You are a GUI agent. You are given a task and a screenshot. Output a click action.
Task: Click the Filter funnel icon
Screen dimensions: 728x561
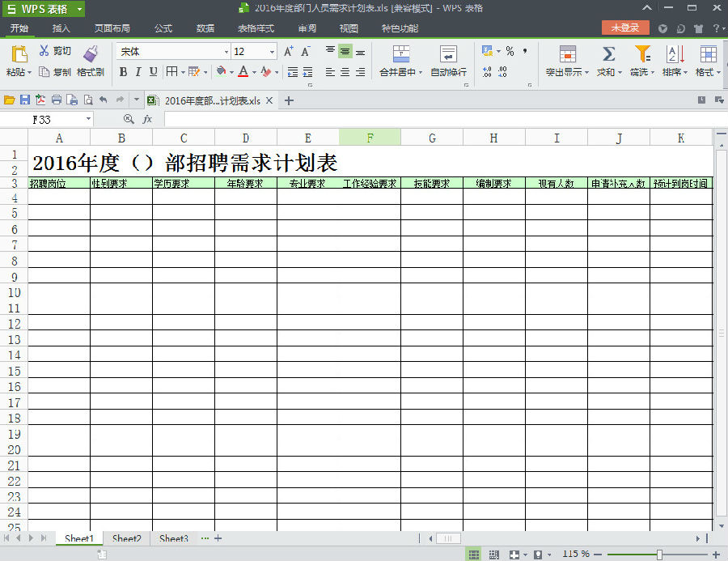[642, 54]
